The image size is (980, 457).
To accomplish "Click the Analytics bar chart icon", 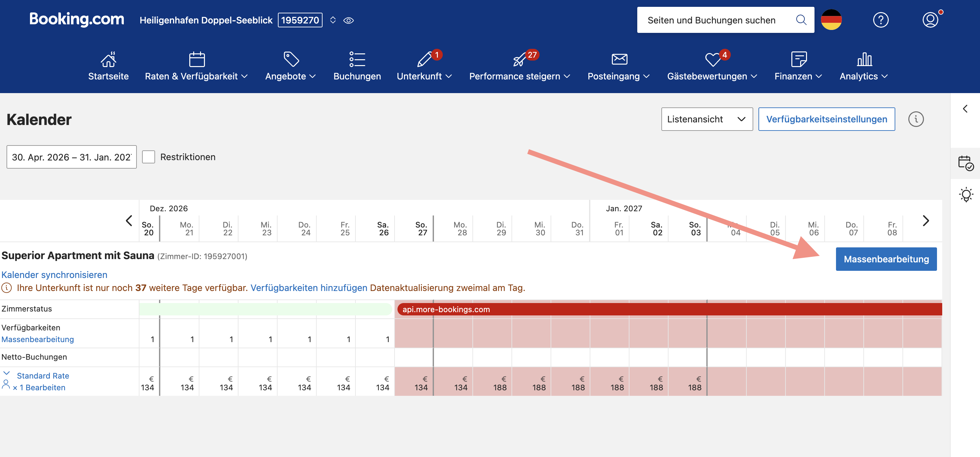I will (864, 59).
